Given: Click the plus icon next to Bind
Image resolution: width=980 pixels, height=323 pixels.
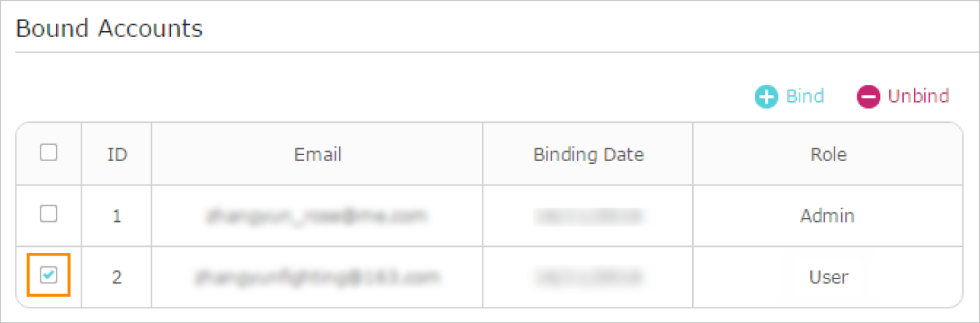Looking at the screenshot, I should [766, 96].
